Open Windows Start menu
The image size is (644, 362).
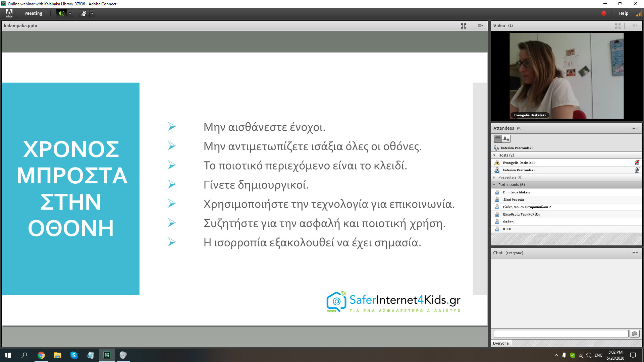(8, 355)
